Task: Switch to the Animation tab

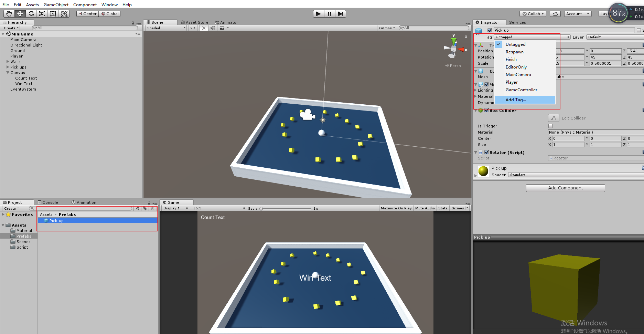Action: coord(84,202)
